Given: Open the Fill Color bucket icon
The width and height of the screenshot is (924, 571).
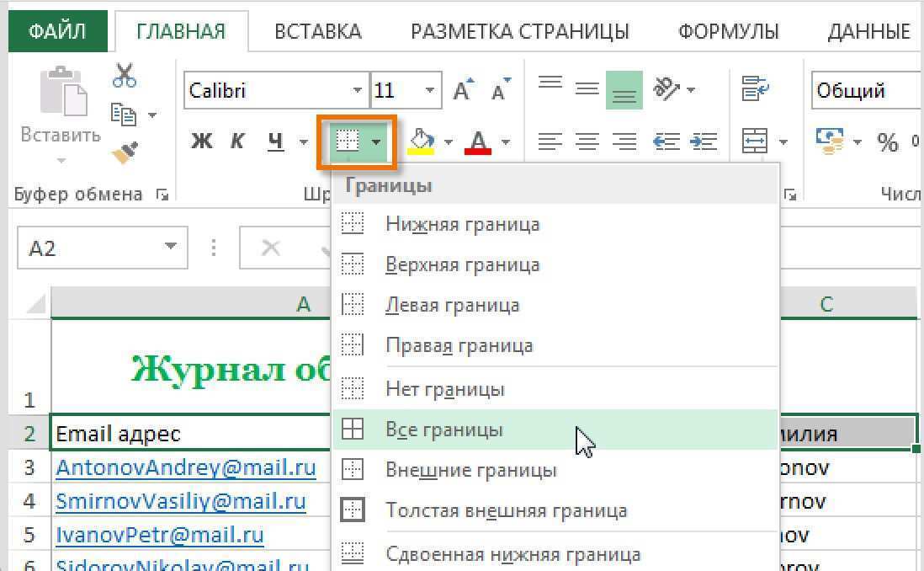Looking at the screenshot, I should pos(423,141).
